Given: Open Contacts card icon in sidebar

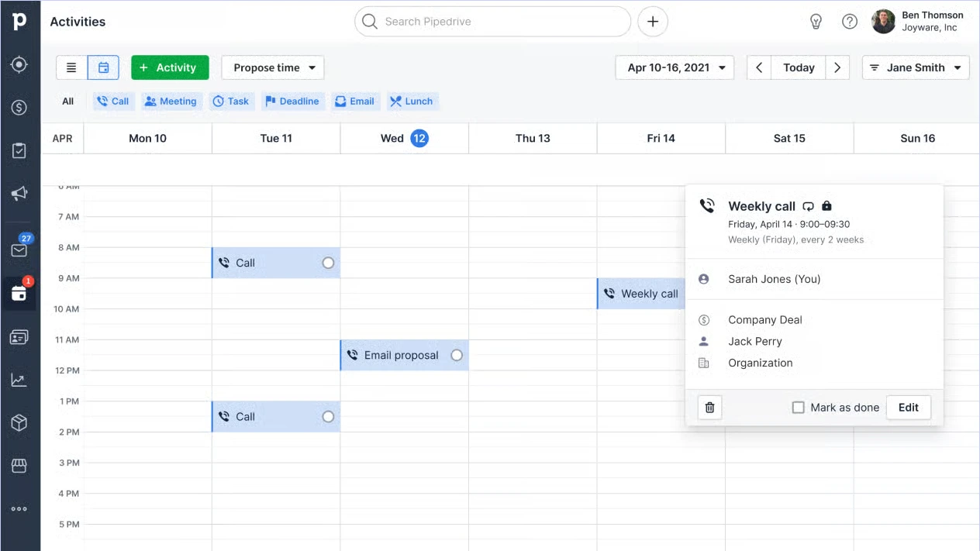Looking at the screenshot, I should pyautogui.click(x=19, y=337).
